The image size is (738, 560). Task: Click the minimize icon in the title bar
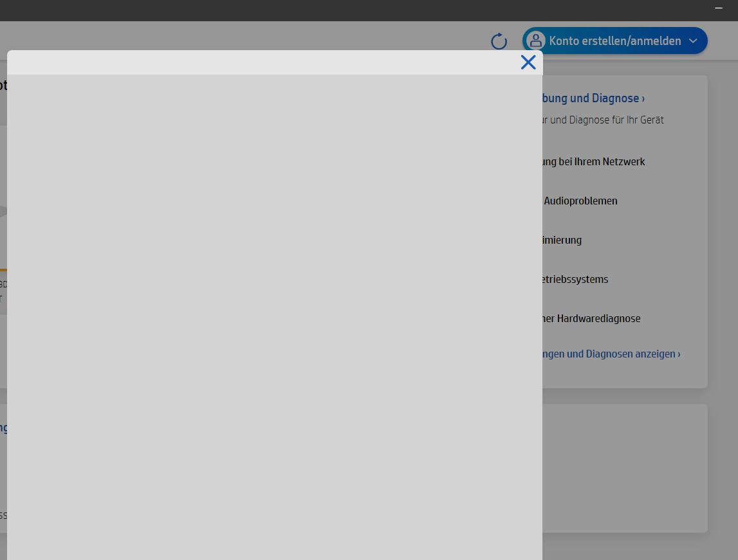[x=718, y=8]
